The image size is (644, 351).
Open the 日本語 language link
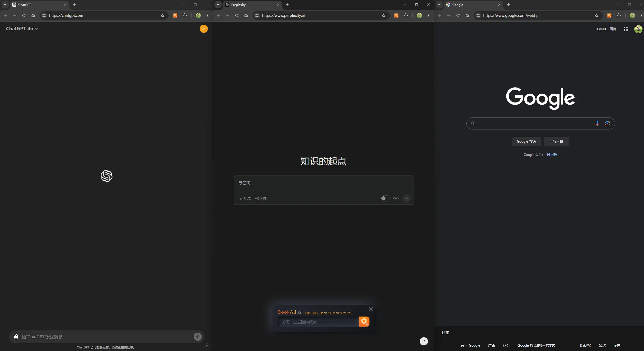click(552, 154)
